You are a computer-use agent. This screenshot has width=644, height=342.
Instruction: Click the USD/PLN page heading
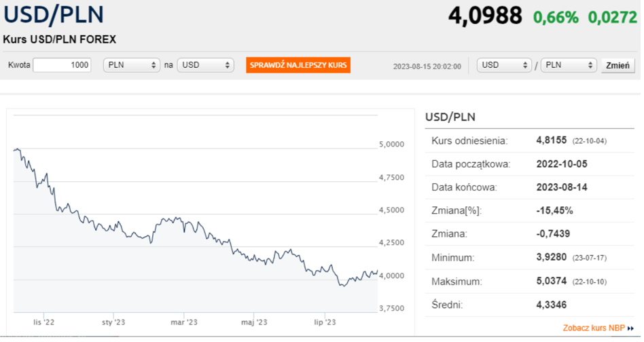pos(54,14)
